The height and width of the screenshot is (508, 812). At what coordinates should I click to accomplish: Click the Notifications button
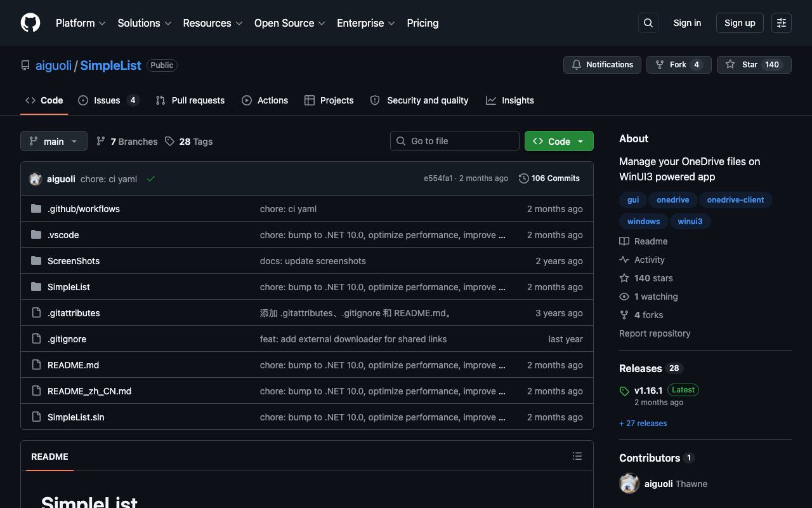[x=602, y=65]
